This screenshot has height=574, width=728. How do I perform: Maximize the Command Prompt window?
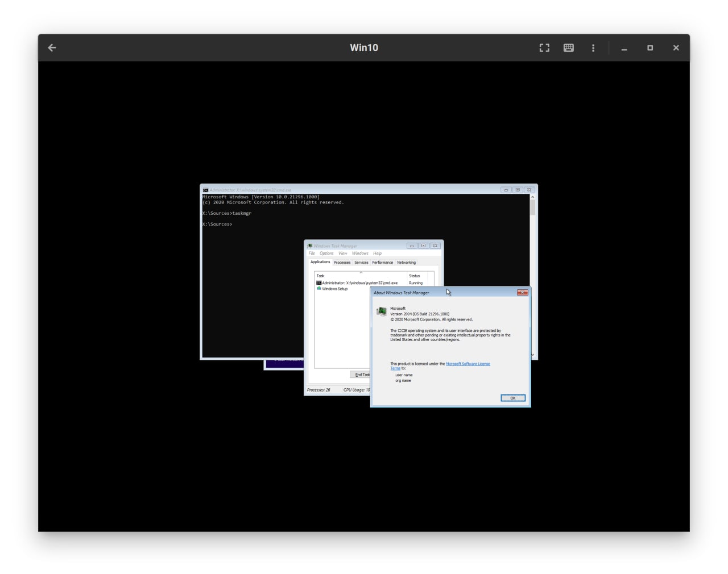[x=518, y=190]
